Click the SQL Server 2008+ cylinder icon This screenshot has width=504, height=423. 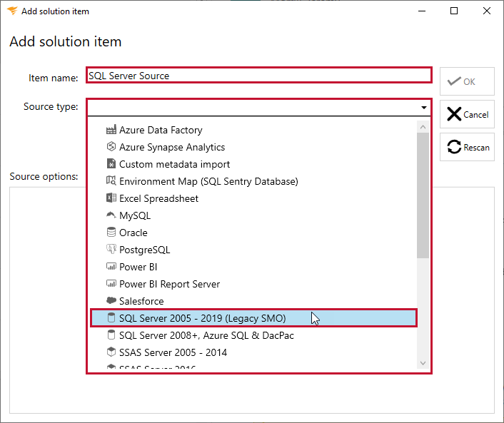click(111, 335)
